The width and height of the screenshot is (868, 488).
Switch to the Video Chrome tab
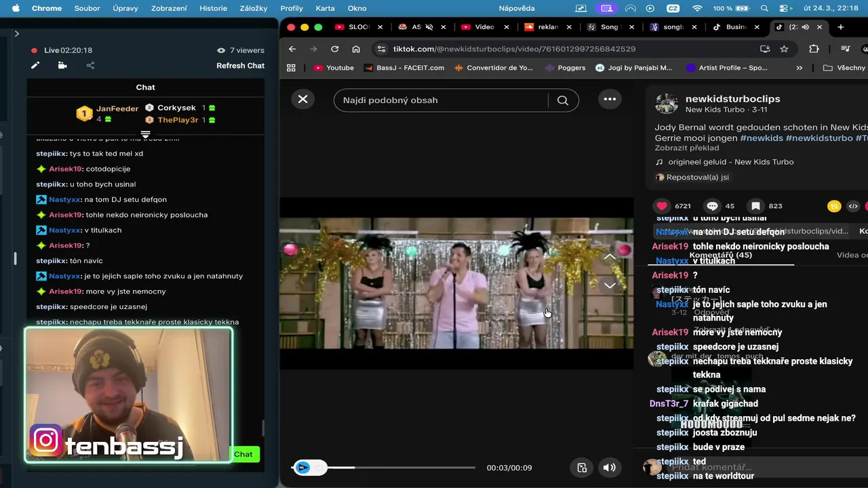click(x=485, y=27)
